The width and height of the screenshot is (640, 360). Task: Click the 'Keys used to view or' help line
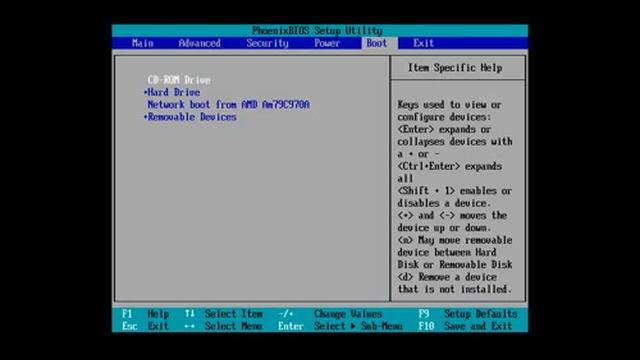[449, 105]
